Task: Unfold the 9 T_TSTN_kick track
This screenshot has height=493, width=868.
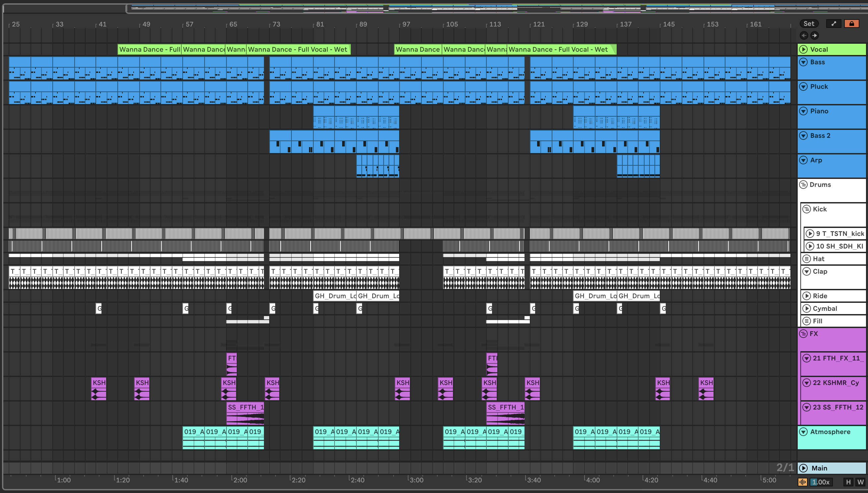Action: 810,234
